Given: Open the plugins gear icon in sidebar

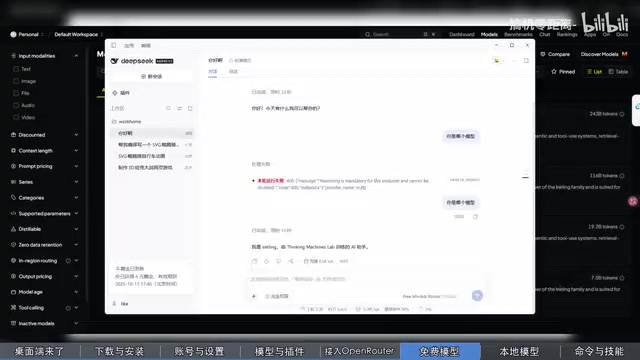Looking at the screenshot, I should [x=115, y=93].
